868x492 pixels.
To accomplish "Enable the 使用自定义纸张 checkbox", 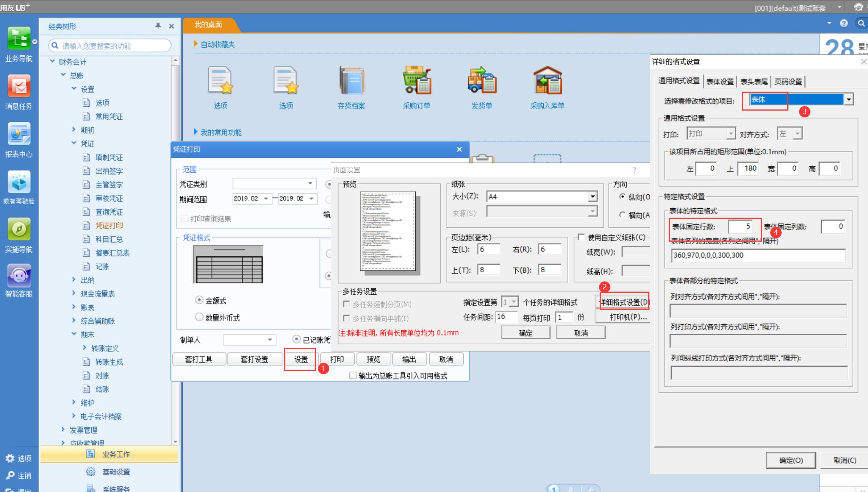I will tap(582, 237).
